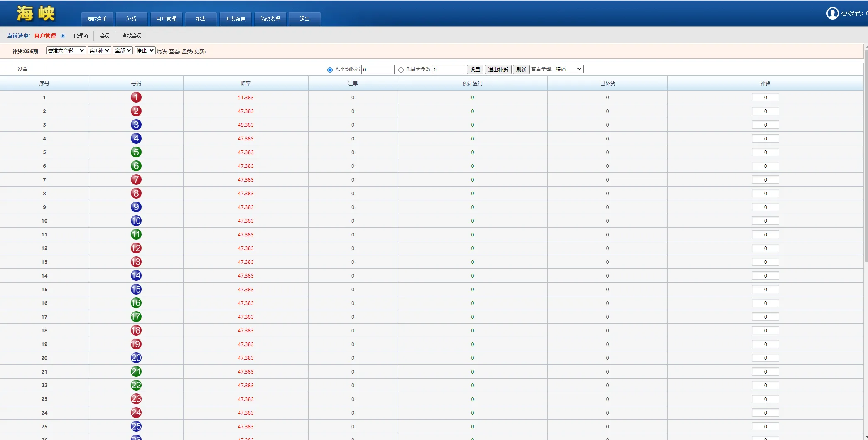Click the green number 6 ball
This screenshot has width=868, height=440.
[136, 166]
